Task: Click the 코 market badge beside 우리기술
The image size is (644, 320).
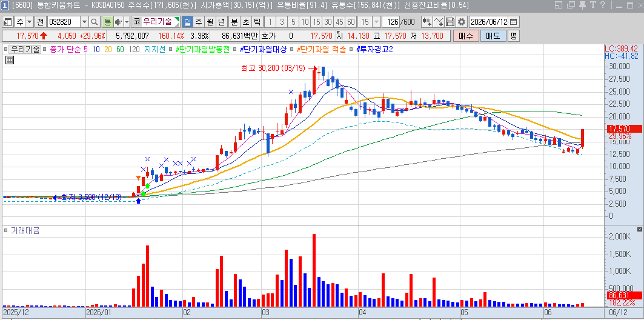Action: click(137, 22)
